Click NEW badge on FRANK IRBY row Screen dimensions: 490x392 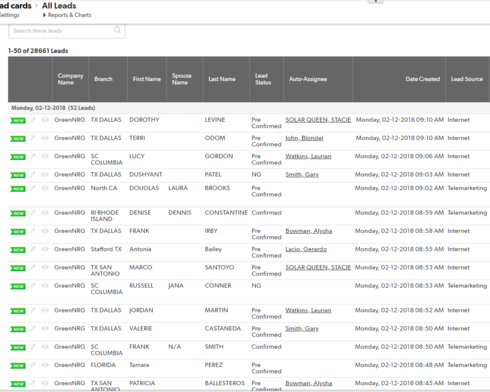pos(18,232)
